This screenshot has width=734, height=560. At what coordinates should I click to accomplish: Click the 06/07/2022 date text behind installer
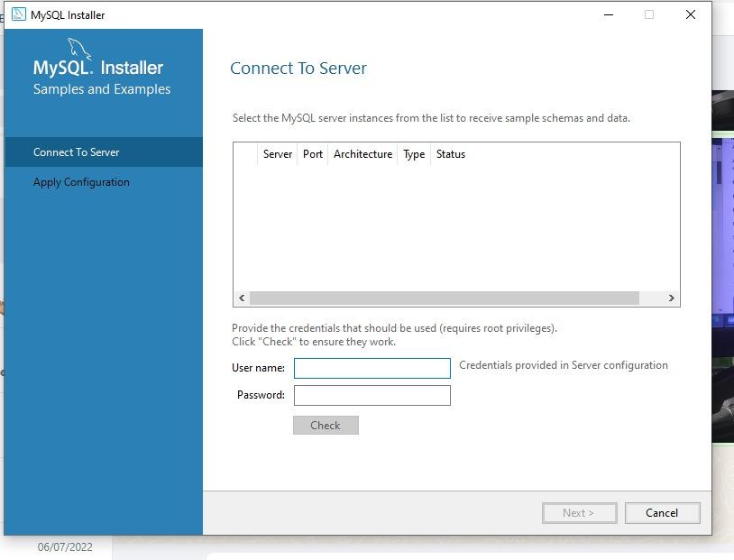[x=65, y=546]
